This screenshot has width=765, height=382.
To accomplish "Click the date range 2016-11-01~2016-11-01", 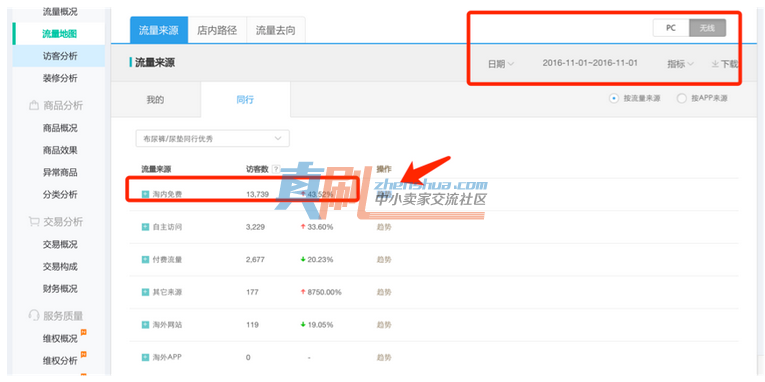I will click(x=590, y=63).
